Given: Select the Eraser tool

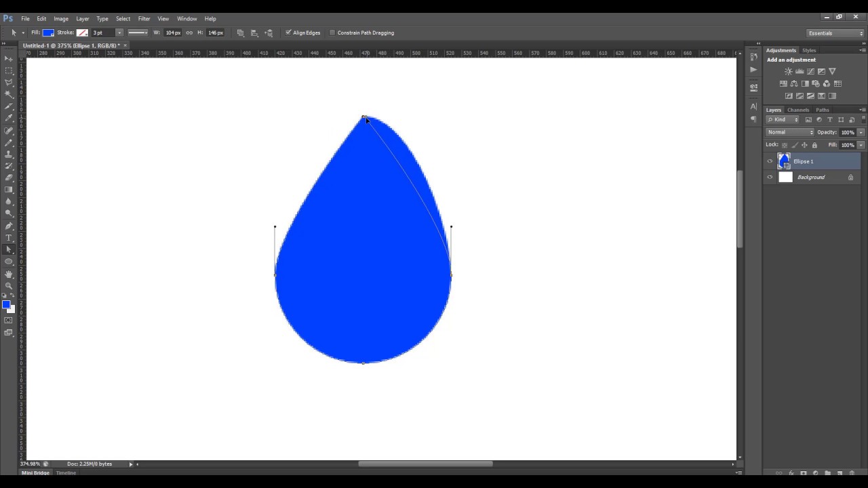Looking at the screenshot, I should click(9, 178).
